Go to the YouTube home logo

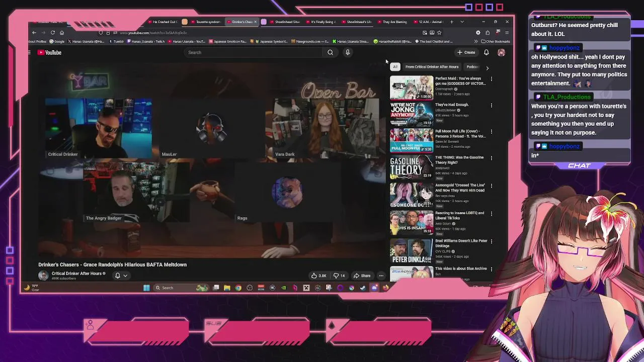coord(50,52)
